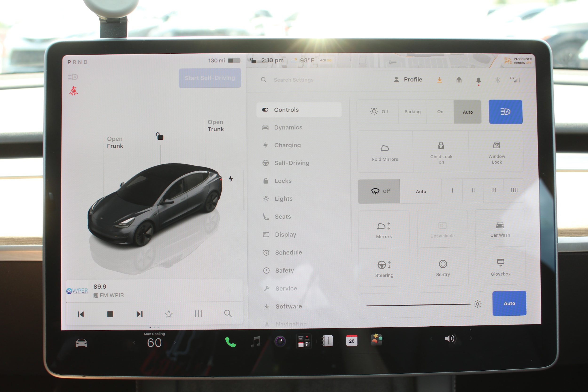Open the notifications bell icon

(478, 80)
